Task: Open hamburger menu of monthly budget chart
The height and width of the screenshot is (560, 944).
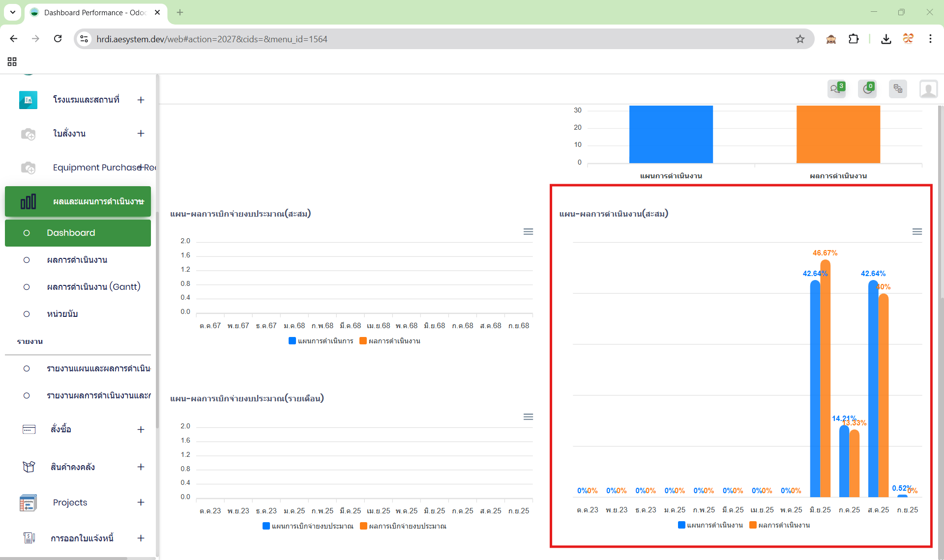Action: click(x=528, y=417)
